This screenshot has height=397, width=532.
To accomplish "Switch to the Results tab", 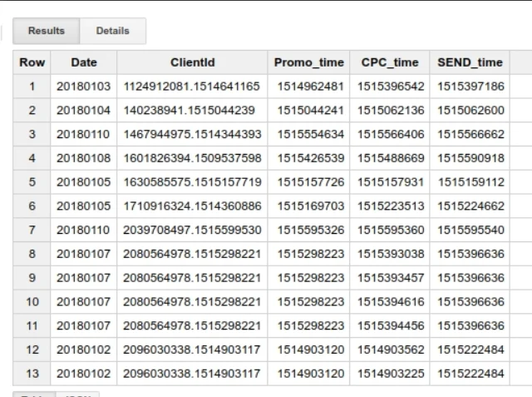I will pos(46,31).
